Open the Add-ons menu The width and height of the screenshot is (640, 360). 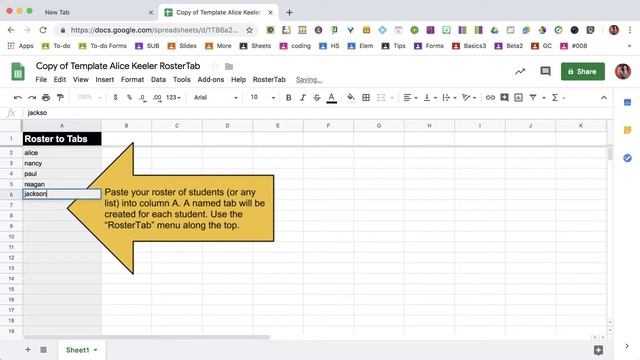tap(211, 80)
